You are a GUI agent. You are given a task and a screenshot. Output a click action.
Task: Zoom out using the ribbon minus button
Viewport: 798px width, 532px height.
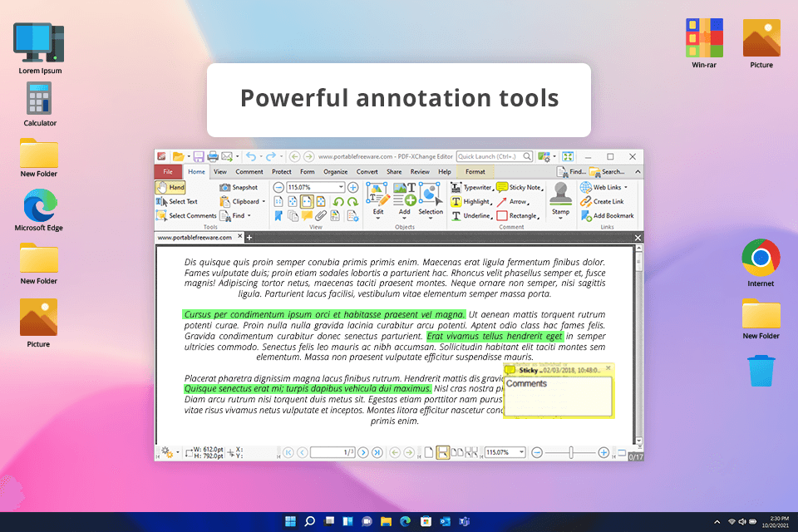tap(278, 187)
